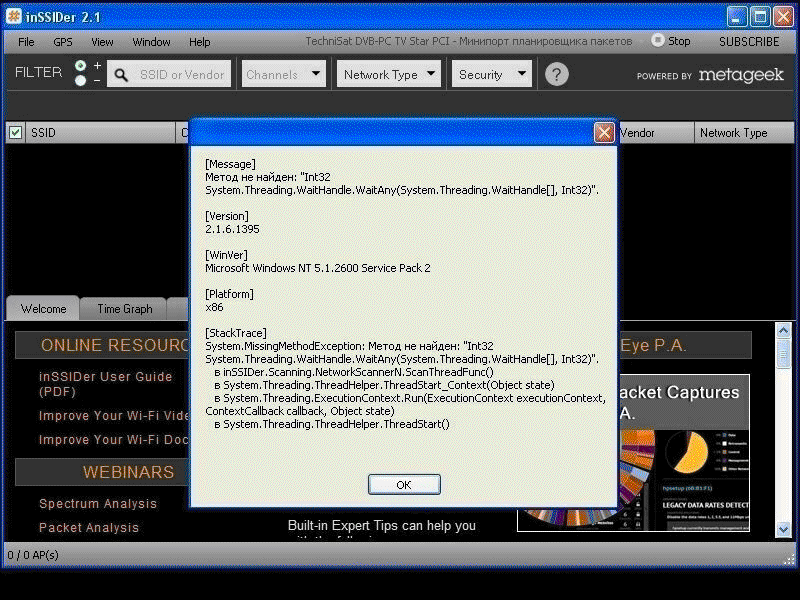Click OK in the error dialog

pyautogui.click(x=404, y=484)
